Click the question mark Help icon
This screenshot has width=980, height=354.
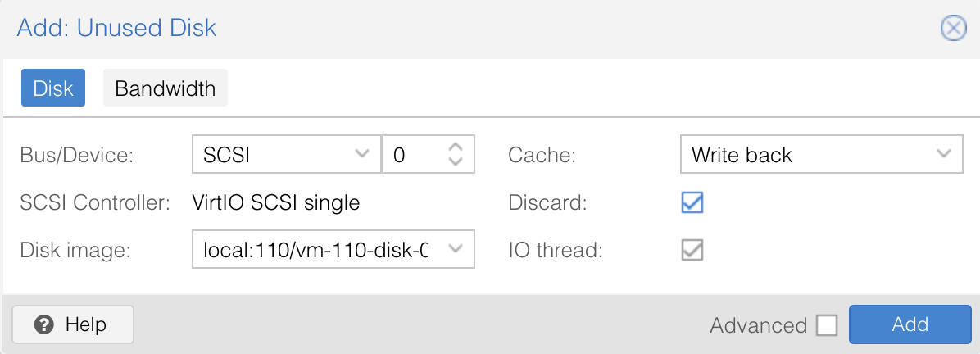coord(45,324)
